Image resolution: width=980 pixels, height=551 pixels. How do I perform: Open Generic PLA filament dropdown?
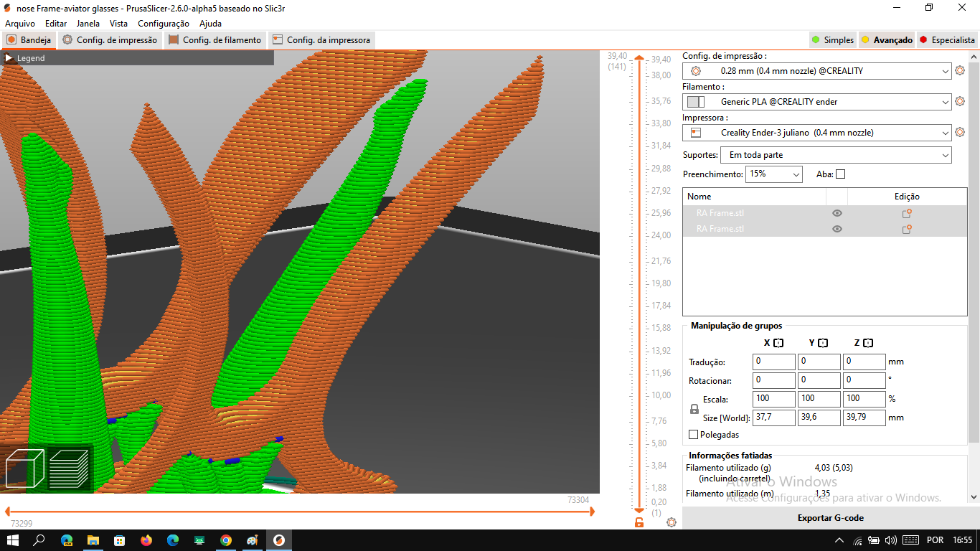click(x=816, y=102)
